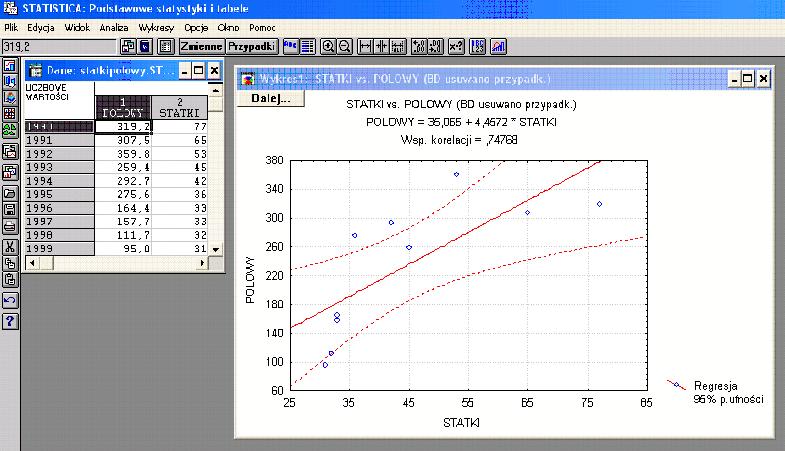Click the STATKI cell with value 77
The width and height of the screenshot is (785, 451).
click(x=180, y=127)
